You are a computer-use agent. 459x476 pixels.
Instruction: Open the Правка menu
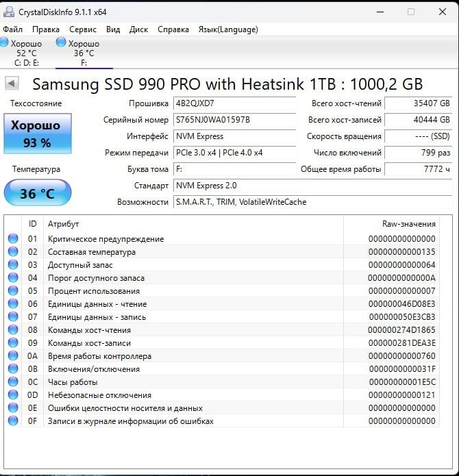point(46,29)
